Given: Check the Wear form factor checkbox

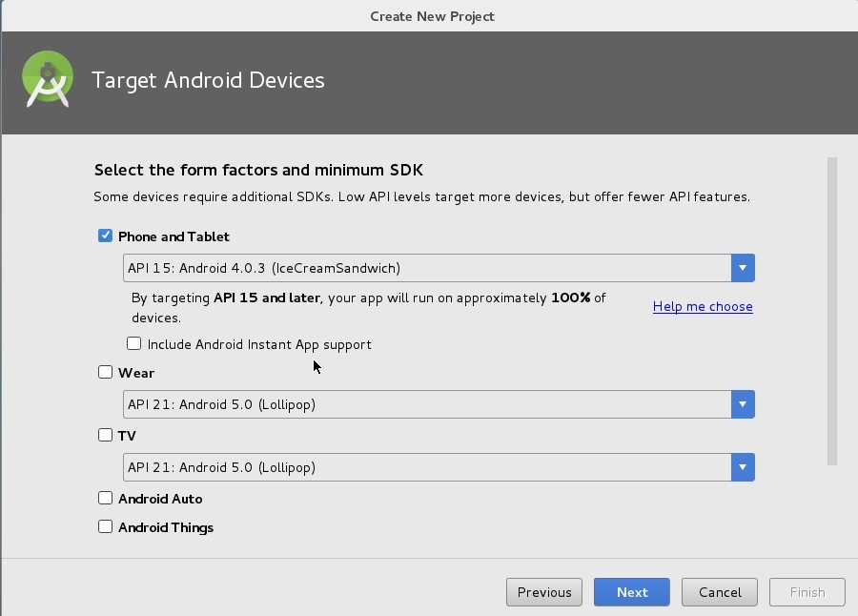Looking at the screenshot, I should pos(106,372).
